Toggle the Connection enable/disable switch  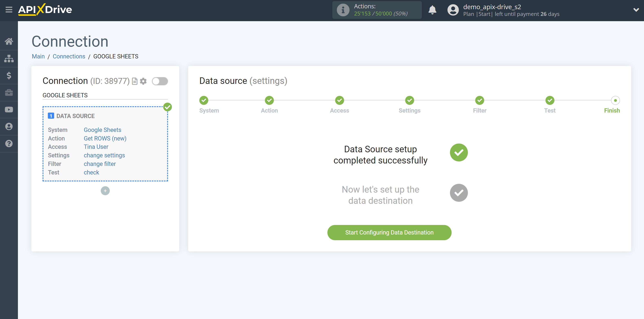tap(160, 81)
